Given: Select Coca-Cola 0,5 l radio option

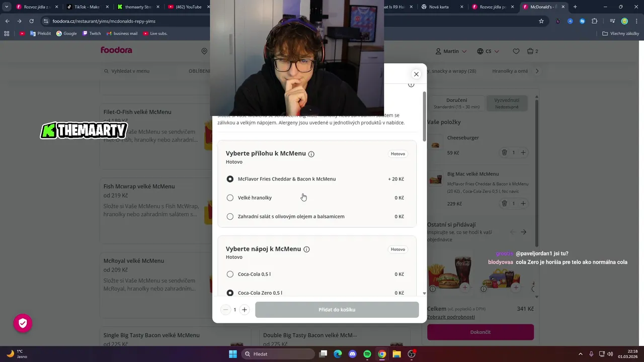Looking at the screenshot, I should (x=230, y=274).
